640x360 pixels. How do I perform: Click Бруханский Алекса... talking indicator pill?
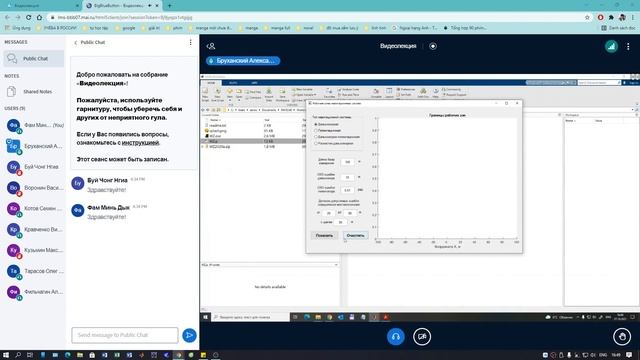(243, 61)
